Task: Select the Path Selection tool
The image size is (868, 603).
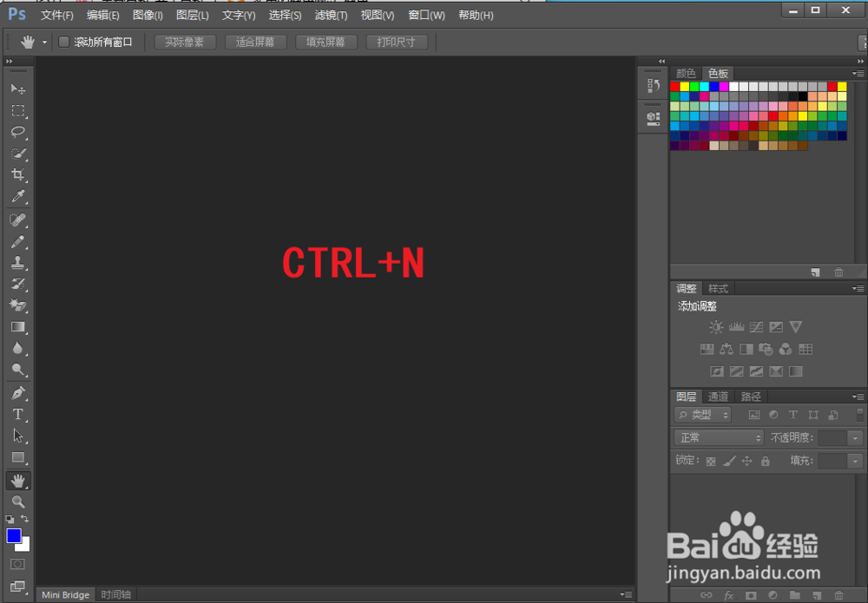Action: click(17, 436)
